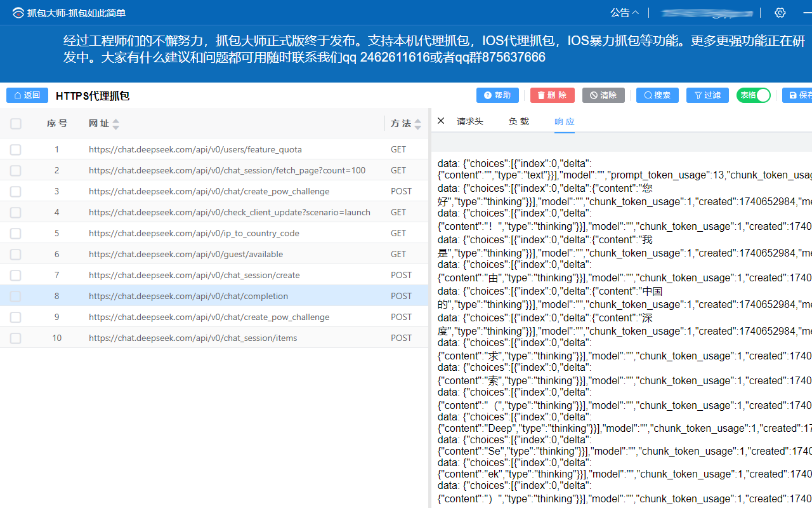Screen dimensions: 812x508
Task: Check the box for row 7 chat_session/create
Action: [x=16, y=276]
